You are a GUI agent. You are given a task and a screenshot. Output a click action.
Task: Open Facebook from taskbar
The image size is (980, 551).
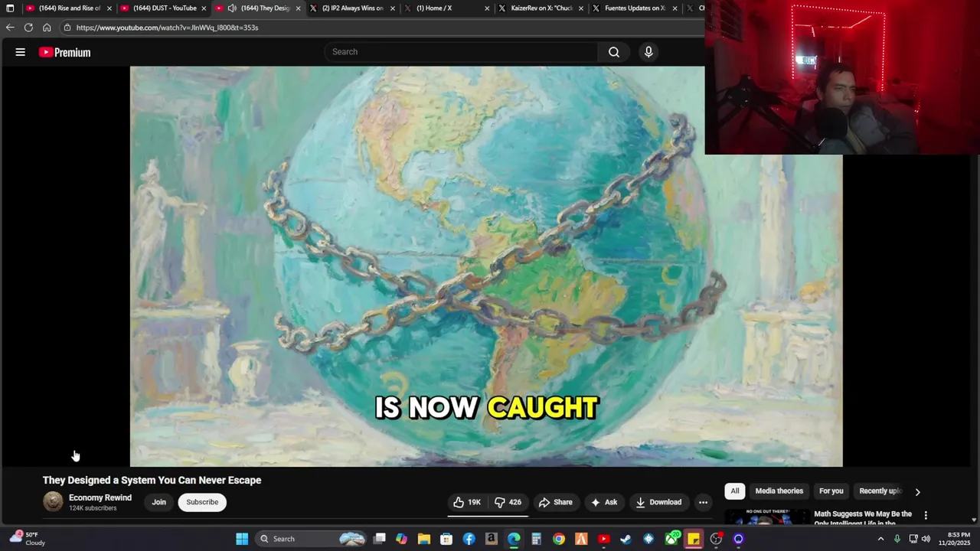(469, 539)
